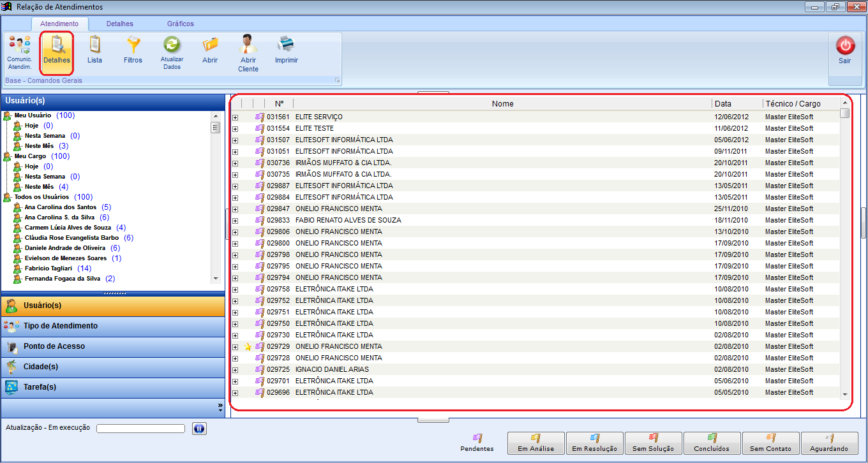Click the Sem Contato button
This screenshot has width=868, height=463.
click(770, 443)
